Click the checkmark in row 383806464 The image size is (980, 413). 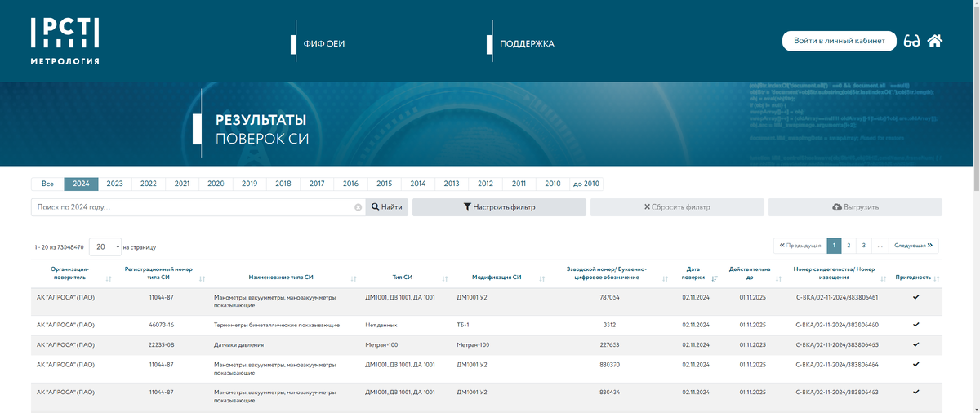916,364
